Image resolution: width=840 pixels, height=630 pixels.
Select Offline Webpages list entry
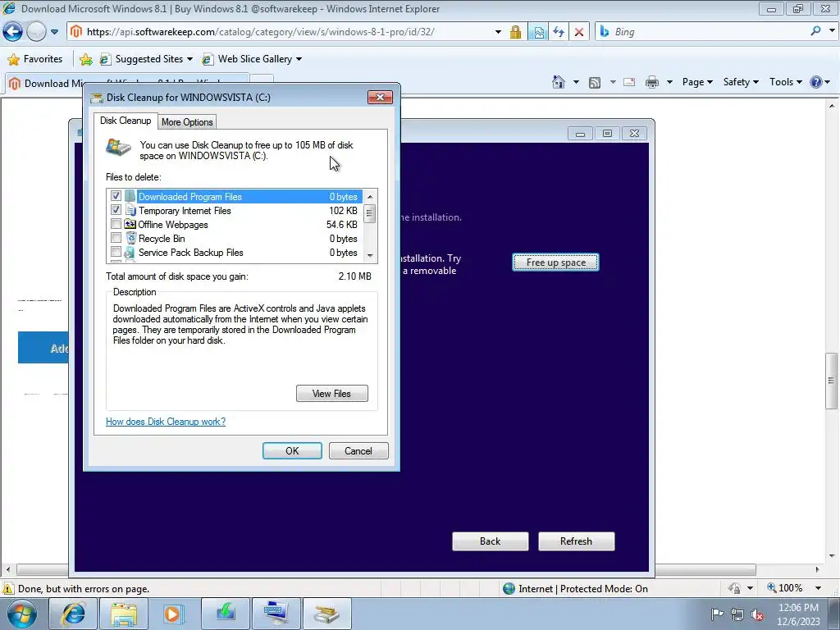(235, 225)
